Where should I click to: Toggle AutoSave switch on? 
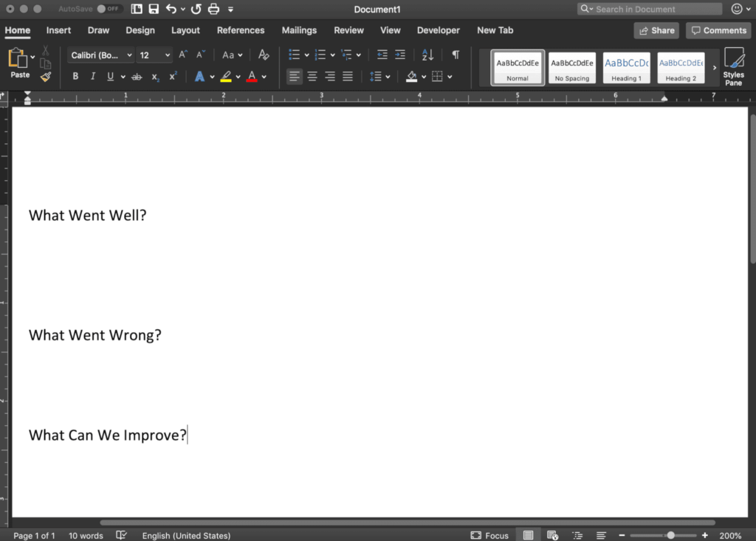pyautogui.click(x=108, y=9)
